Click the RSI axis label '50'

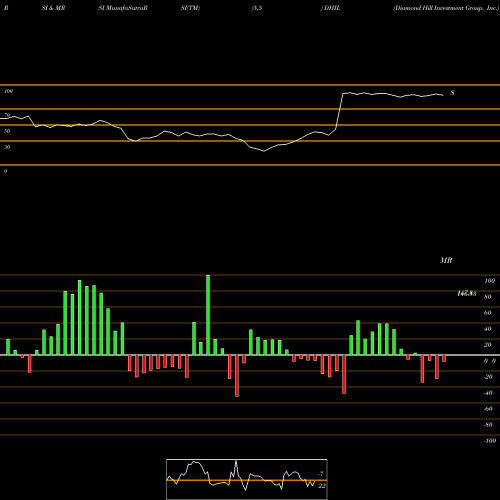pos(7,131)
